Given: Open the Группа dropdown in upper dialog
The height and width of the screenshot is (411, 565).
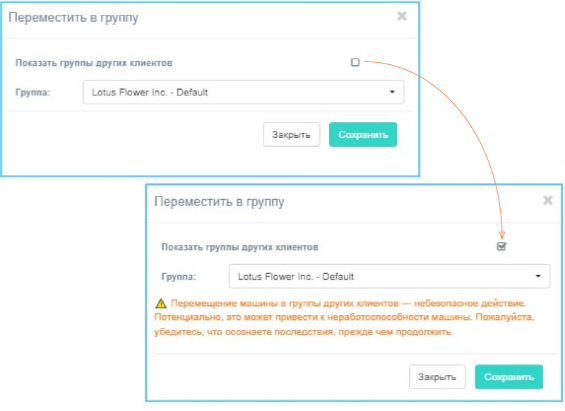Looking at the screenshot, I should point(243,92).
